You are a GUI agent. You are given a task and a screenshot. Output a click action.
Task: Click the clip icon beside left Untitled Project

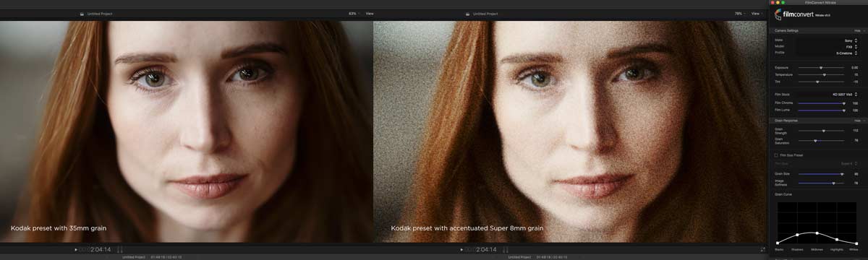[x=81, y=13]
